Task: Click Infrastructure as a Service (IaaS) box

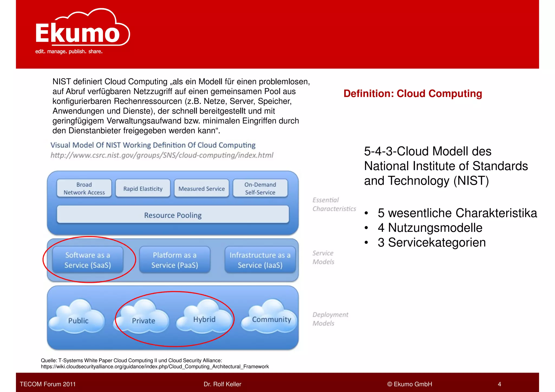Action: [x=260, y=260]
